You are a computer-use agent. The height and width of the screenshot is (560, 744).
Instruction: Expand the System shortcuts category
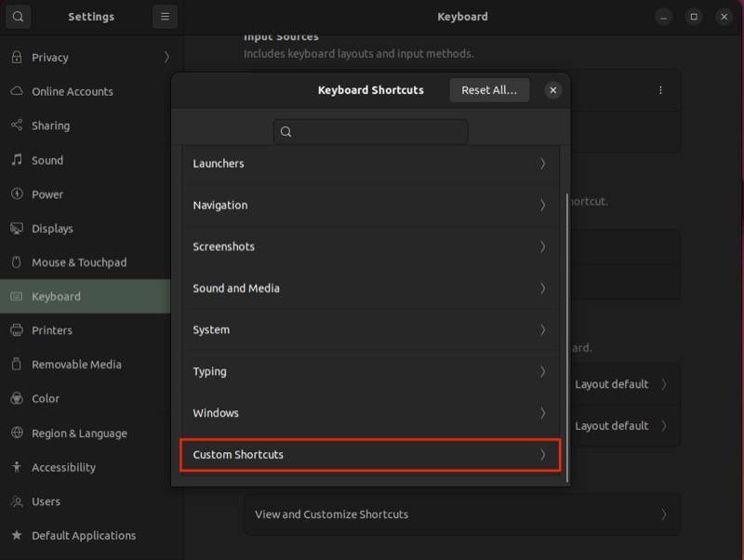[370, 329]
